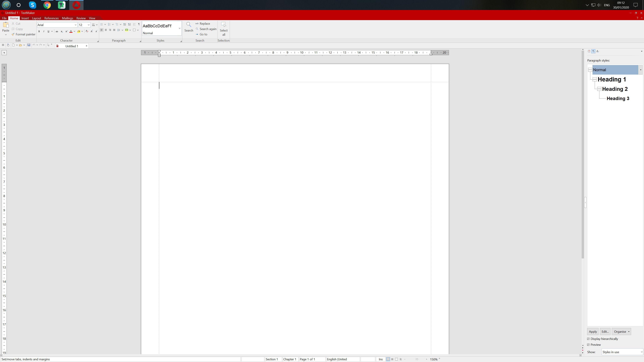Viewport: 644px width, 362px height.
Task: Toggle bold formatting in Character group
Action: (x=39, y=32)
